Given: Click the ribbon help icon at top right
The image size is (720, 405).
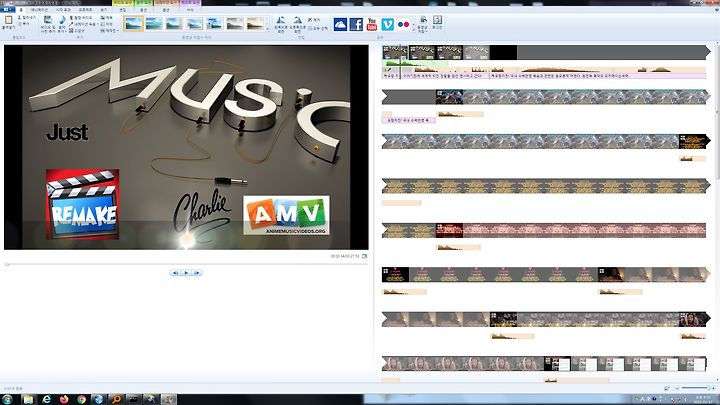Looking at the screenshot, I should (715, 9).
